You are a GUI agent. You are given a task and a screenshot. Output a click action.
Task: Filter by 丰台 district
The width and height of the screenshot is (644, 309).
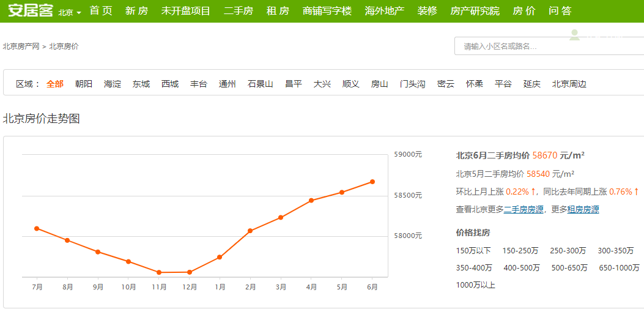199,84
